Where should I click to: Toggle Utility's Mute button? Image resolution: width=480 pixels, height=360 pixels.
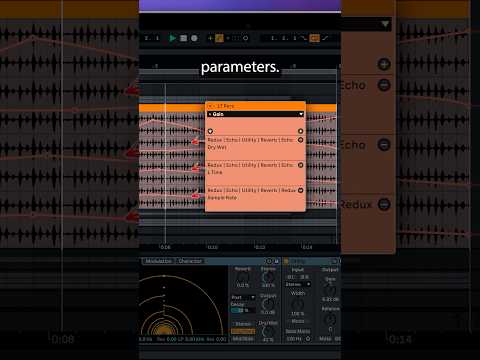[325, 339]
